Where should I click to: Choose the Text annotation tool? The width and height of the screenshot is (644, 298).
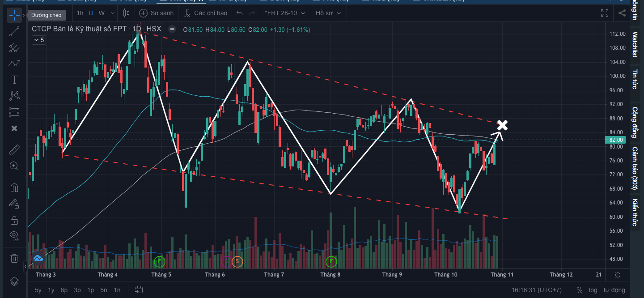point(14,80)
